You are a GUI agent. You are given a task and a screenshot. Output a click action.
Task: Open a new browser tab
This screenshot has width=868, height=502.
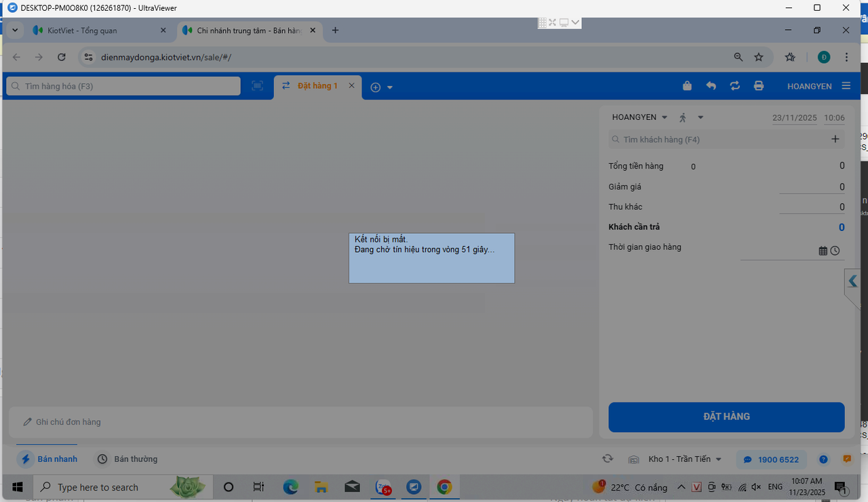pyautogui.click(x=335, y=30)
